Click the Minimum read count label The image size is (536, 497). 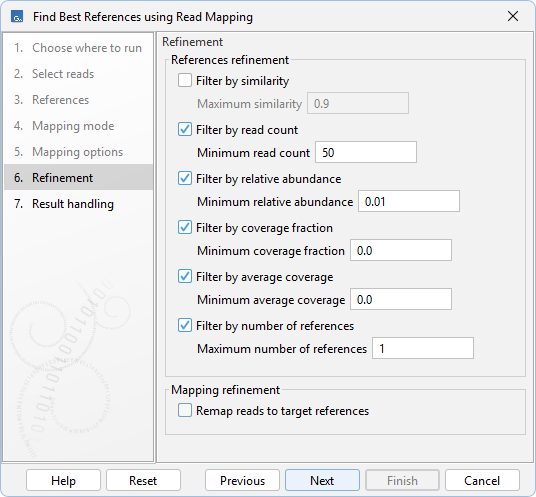[x=253, y=153]
